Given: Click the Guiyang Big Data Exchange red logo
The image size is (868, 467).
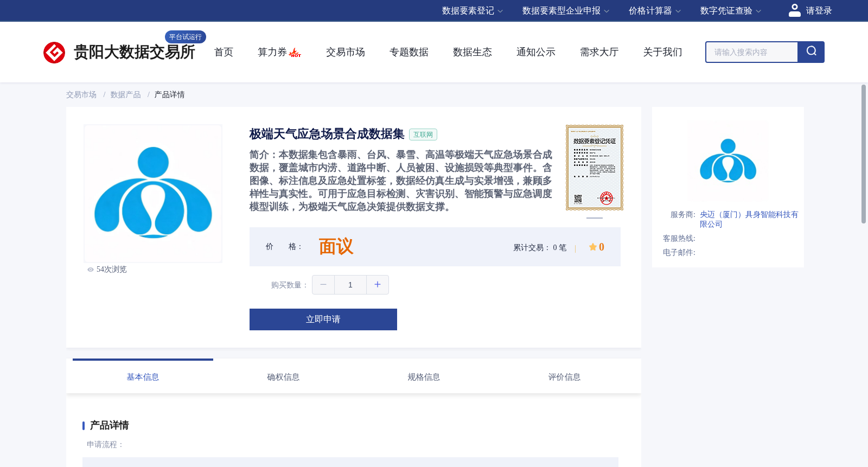Looking at the screenshot, I should [54, 53].
